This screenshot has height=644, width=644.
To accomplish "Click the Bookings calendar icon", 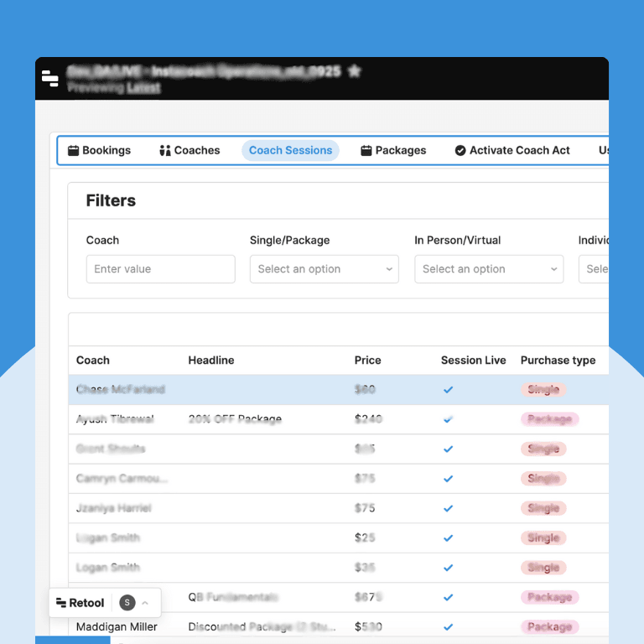I will [x=73, y=150].
